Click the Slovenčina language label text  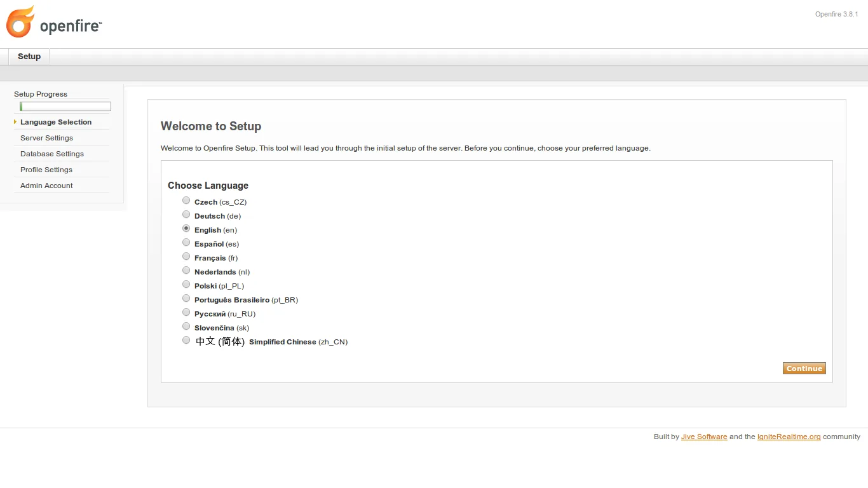[x=222, y=328]
